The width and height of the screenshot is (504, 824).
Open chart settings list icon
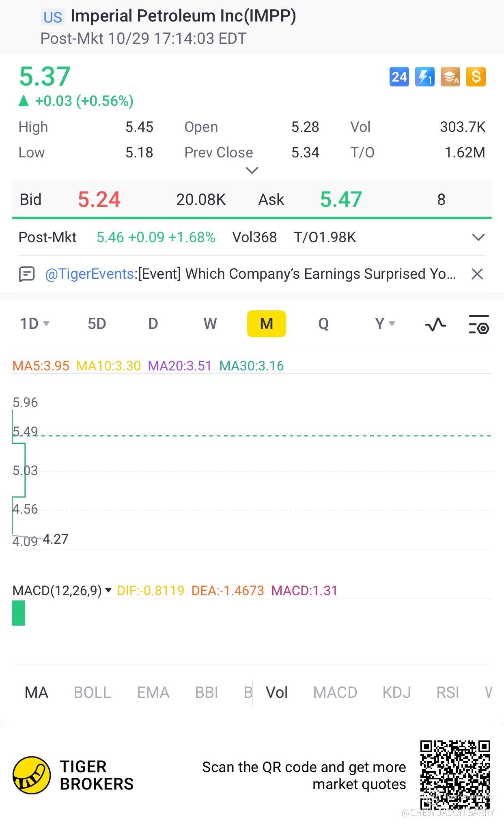(x=478, y=324)
